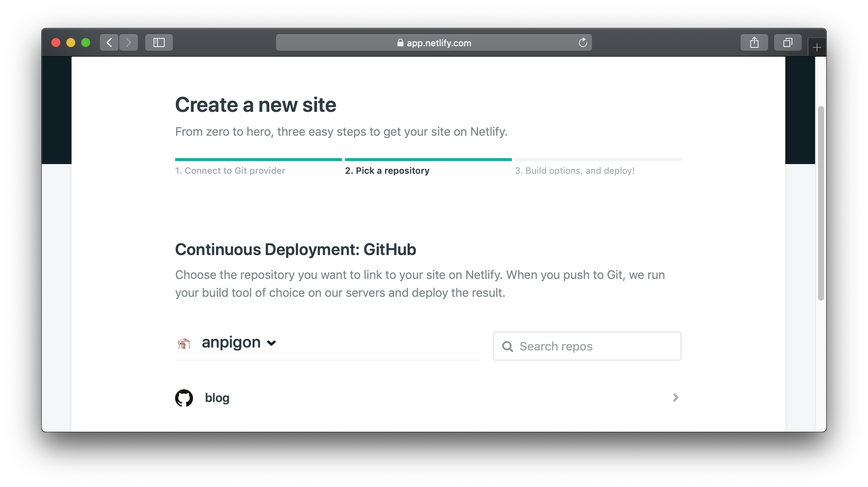Click the Safari back arrow button
This screenshot has height=487, width=868.
pos(109,43)
